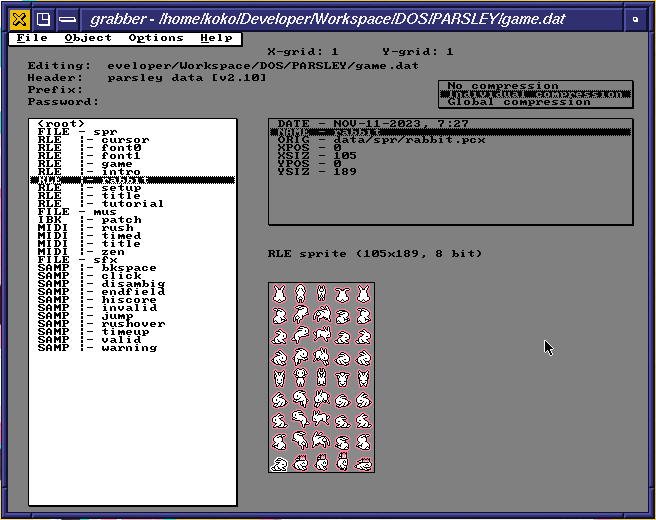Open the window menu X icon
Image resolution: width=656 pixels, height=520 pixels.
pos(18,18)
